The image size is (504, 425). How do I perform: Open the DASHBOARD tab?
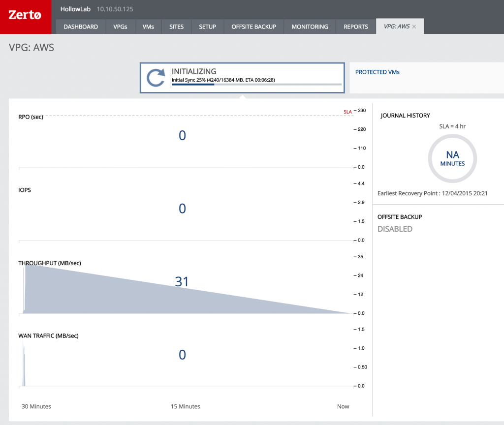pos(81,27)
